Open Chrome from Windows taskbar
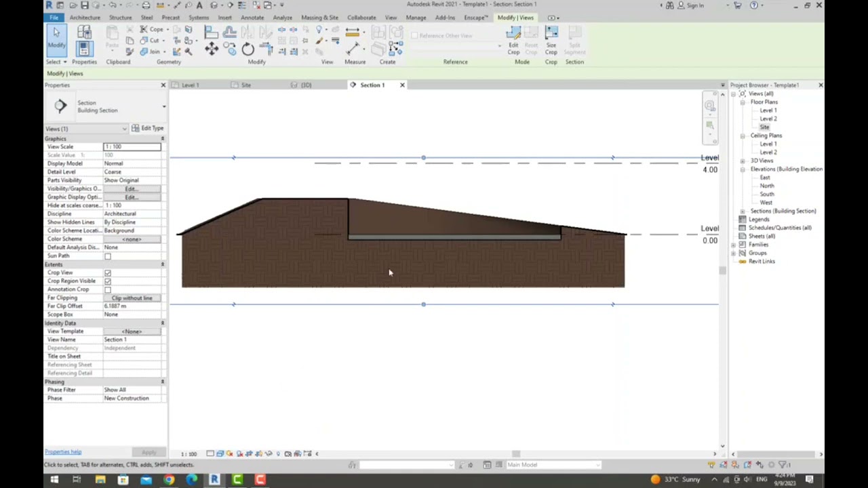Viewport: 868px width, 488px height. point(169,480)
